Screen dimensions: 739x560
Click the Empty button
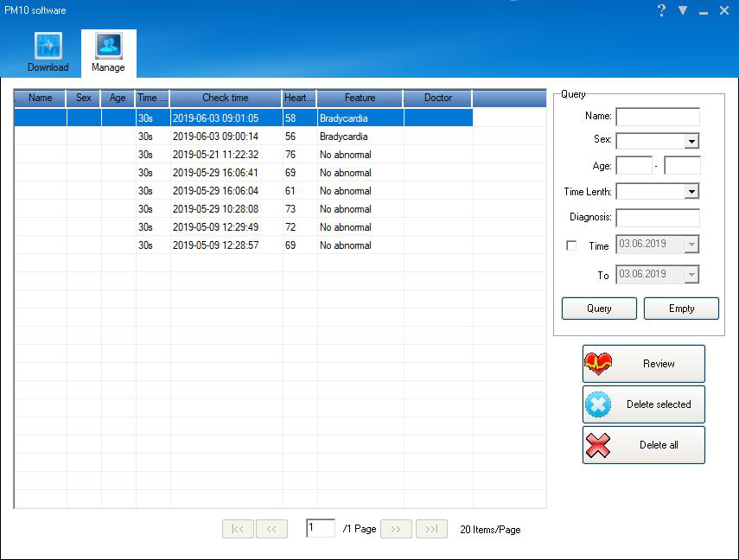click(681, 309)
